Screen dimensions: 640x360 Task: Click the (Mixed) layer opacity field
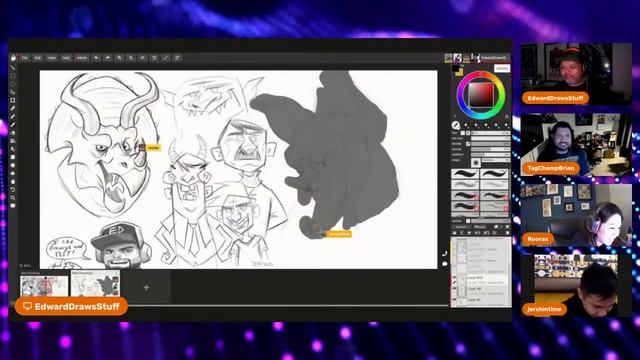coord(480,227)
